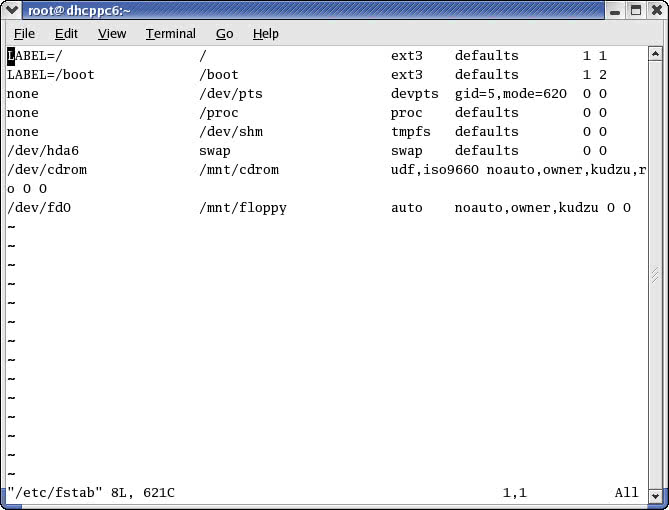Image resolution: width=669 pixels, height=510 pixels.
Task: Click the scrollbar down arrow
Action: [655, 496]
